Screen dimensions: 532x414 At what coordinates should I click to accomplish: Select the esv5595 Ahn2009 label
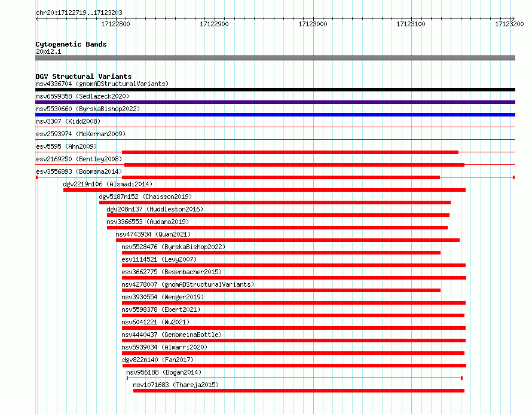pos(66,146)
